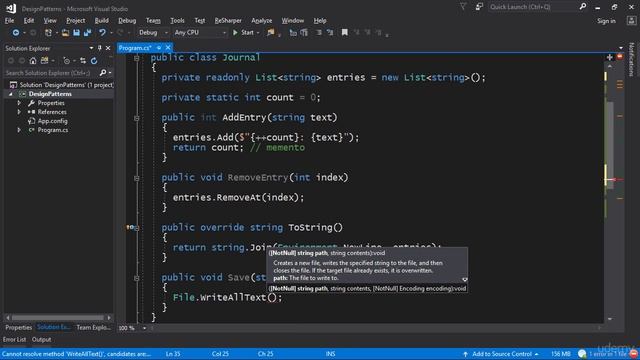Image resolution: width=640 pixels, height=360 pixels.
Task: Click the split editor plus icon
Action: [609, 58]
